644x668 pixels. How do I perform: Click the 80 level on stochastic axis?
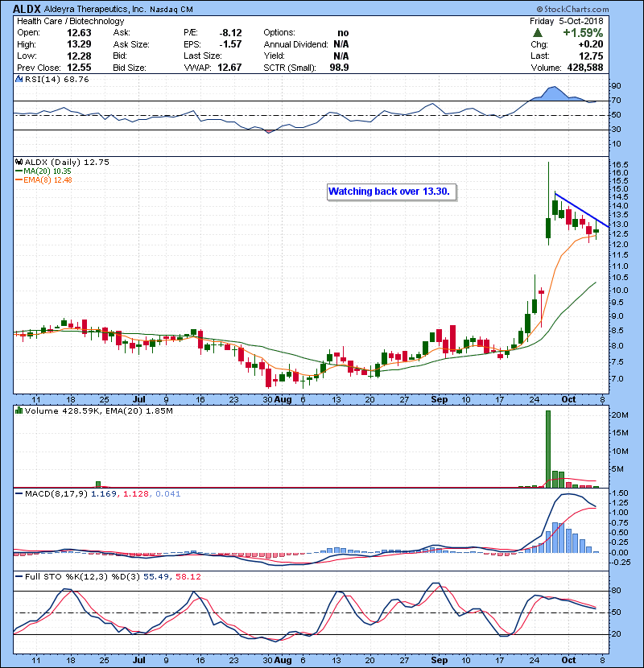(617, 591)
